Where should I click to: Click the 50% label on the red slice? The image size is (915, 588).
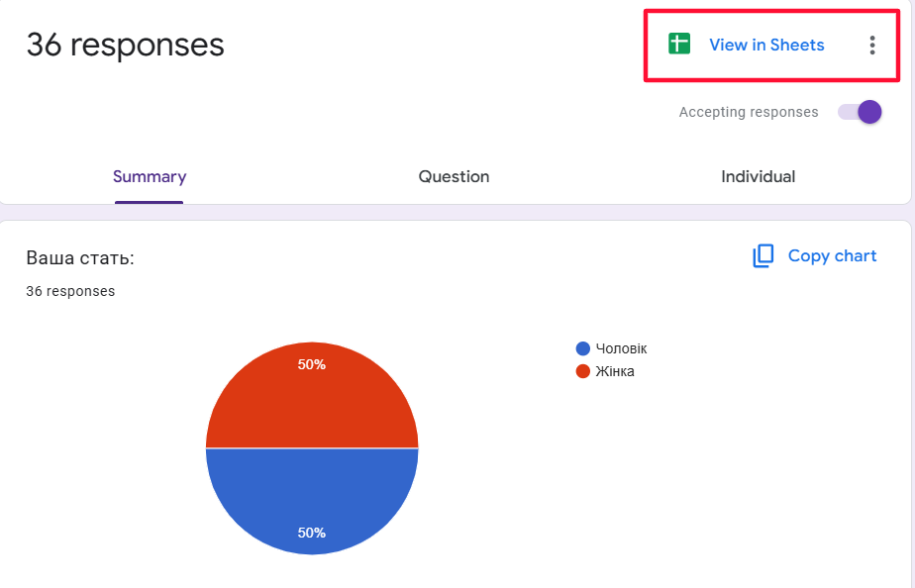[312, 364]
